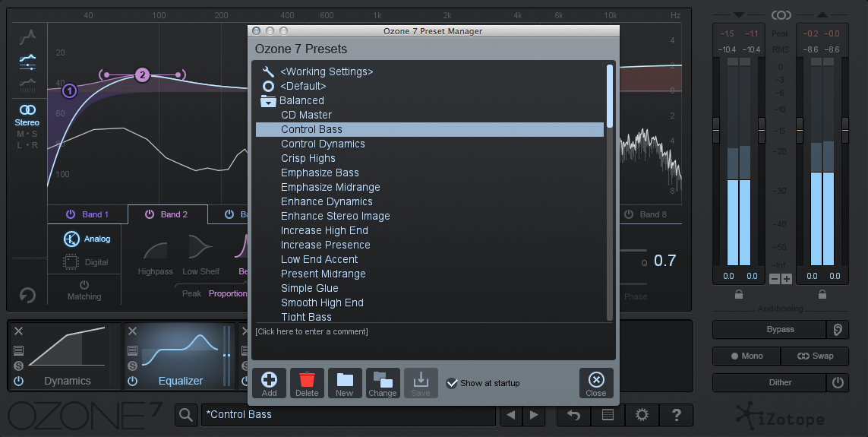Select the top spectrum curve view icon
The height and width of the screenshot is (437, 868).
[x=27, y=37]
